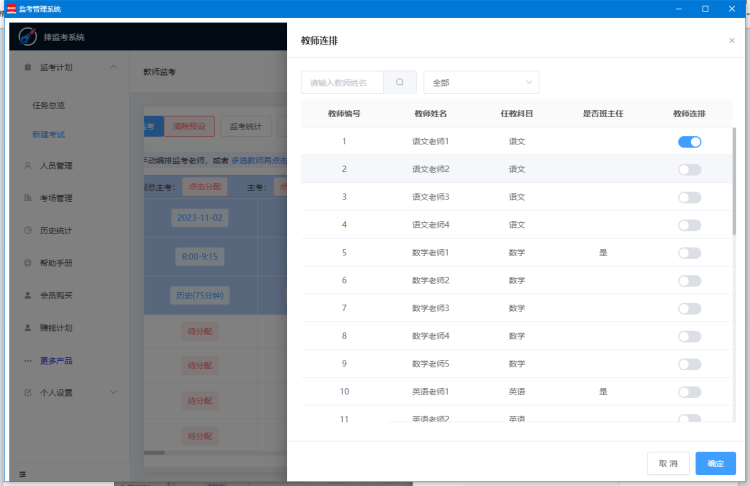Open 会员购买 menu item
The image size is (750, 486).
(x=56, y=295)
